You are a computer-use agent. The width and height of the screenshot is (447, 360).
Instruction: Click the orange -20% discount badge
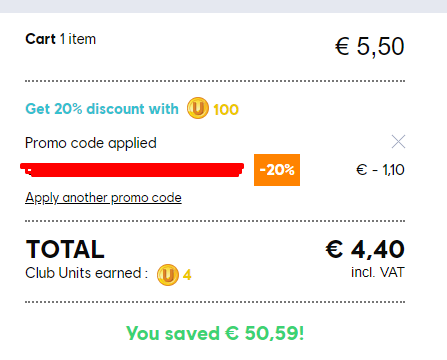[x=277, y=170]
